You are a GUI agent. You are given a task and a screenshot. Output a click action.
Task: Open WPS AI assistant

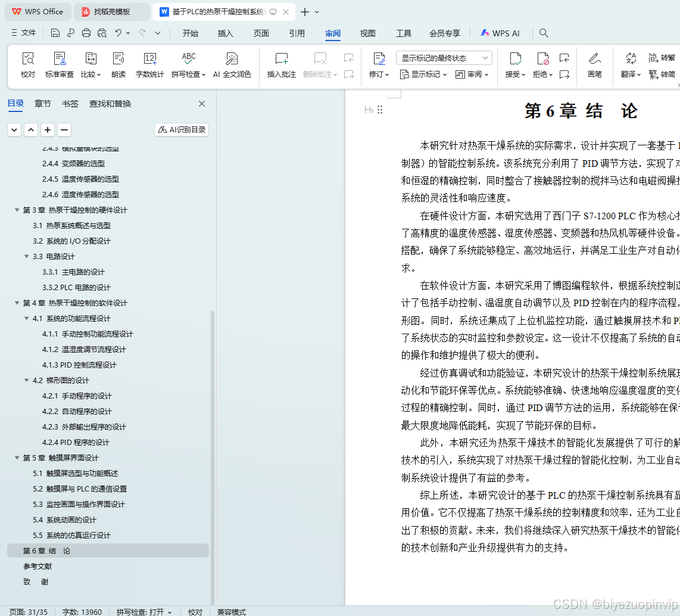click(500, 33)
